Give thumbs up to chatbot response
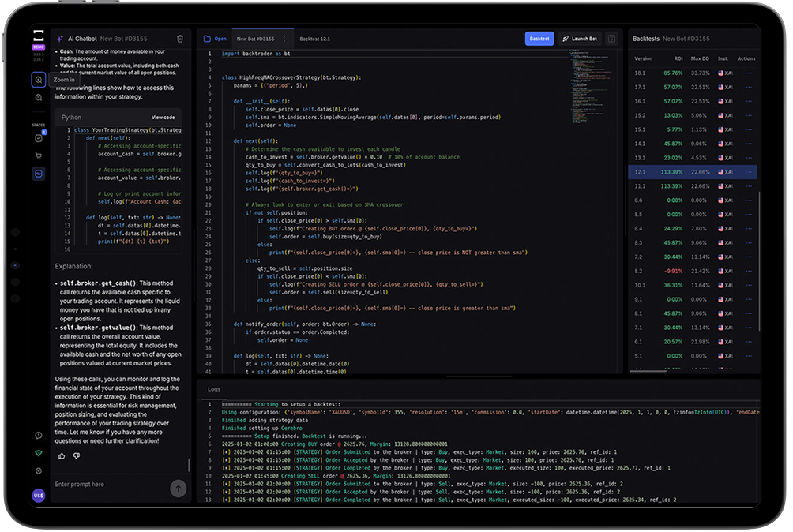 tap(62, 455)
